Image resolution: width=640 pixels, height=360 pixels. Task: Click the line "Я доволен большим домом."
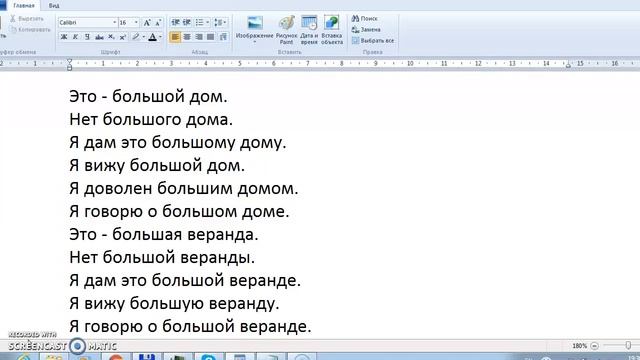tap(184, 188)
